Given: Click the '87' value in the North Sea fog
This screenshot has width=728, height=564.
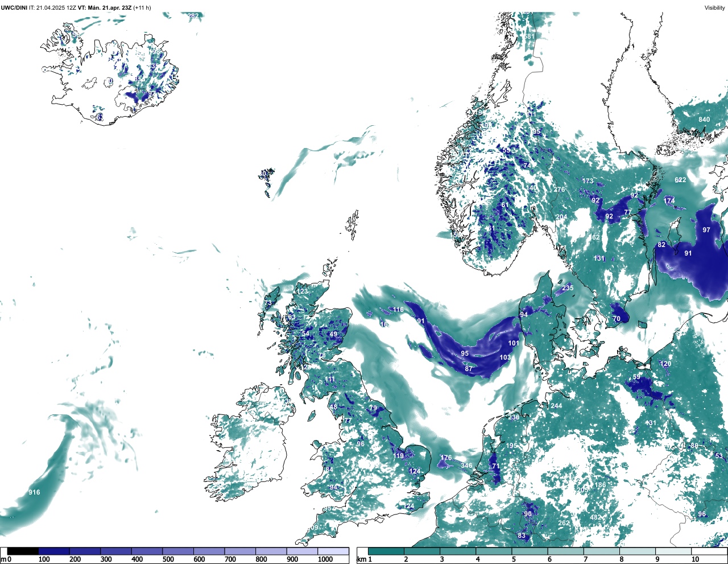Looking at the screenshot, I should click(x=469, y=369).
